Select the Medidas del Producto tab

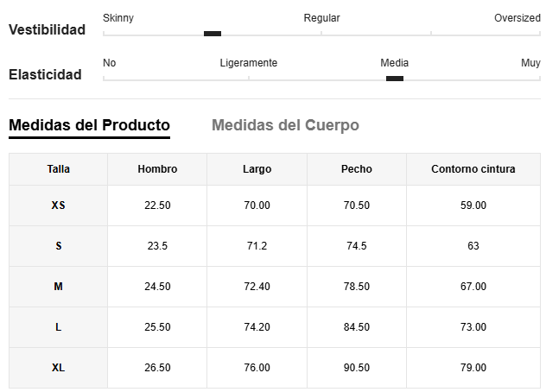click(x=89, y=125)
